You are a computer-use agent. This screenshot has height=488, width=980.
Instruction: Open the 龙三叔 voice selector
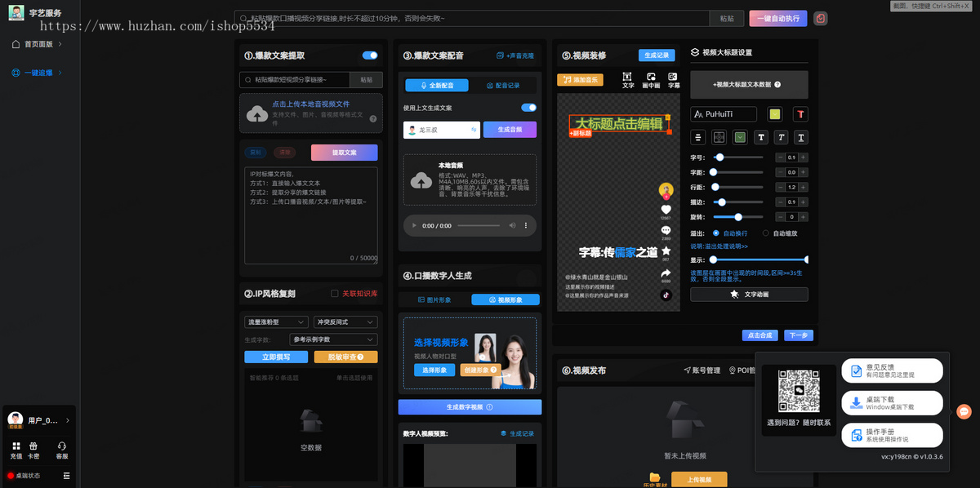[x=441, y=130]
